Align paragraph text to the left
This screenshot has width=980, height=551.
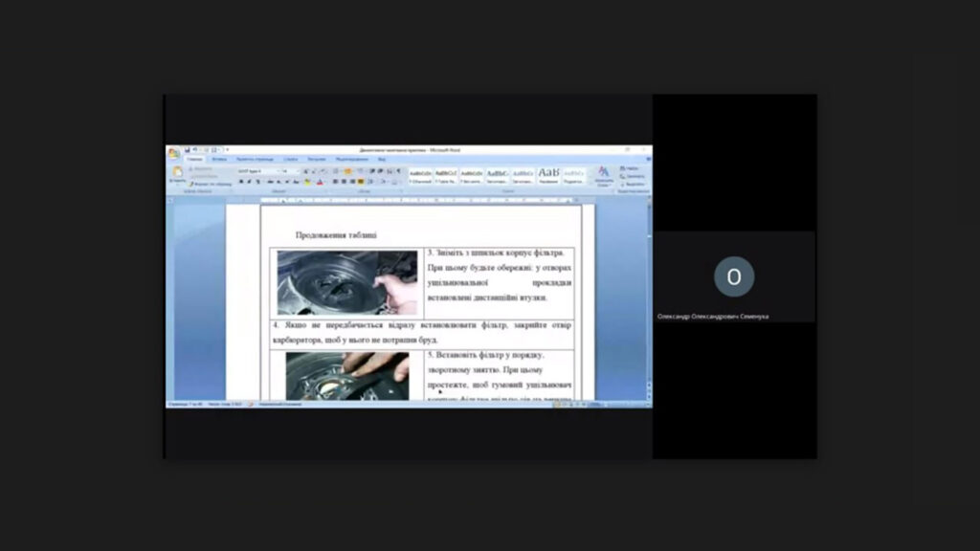tap(336, 181)
